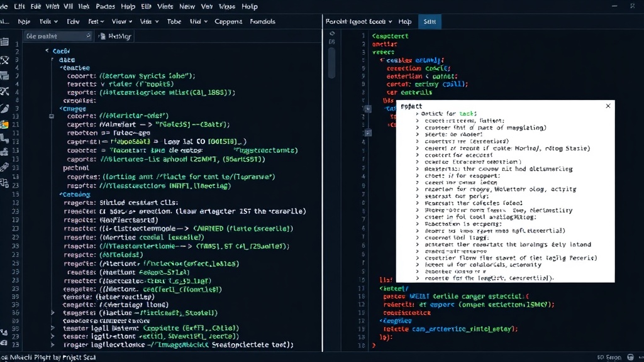Click the 10 Soon status bar entry
The image size is (644, 362).
click(609, 358)
